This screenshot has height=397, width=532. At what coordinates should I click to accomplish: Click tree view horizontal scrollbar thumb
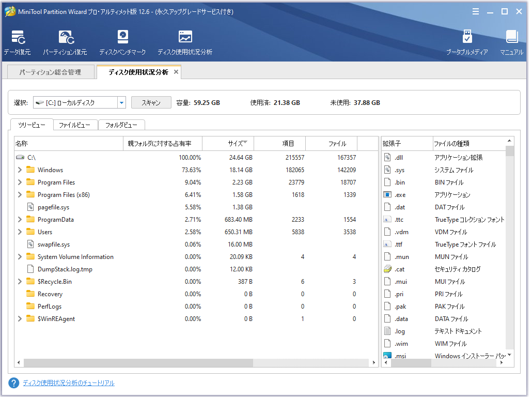click(x=138, y=363)
